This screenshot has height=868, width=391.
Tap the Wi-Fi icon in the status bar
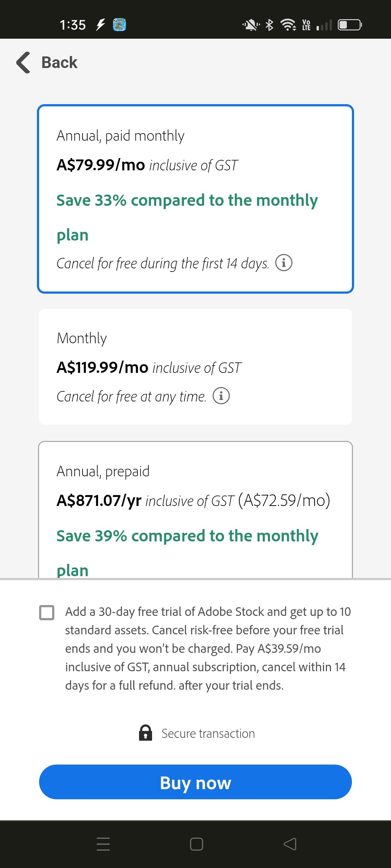287,25
